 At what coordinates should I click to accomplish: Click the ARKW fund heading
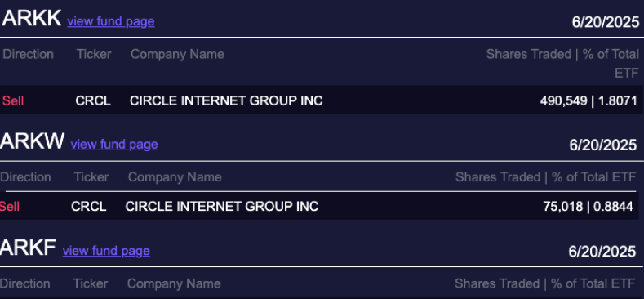point(33,141)
